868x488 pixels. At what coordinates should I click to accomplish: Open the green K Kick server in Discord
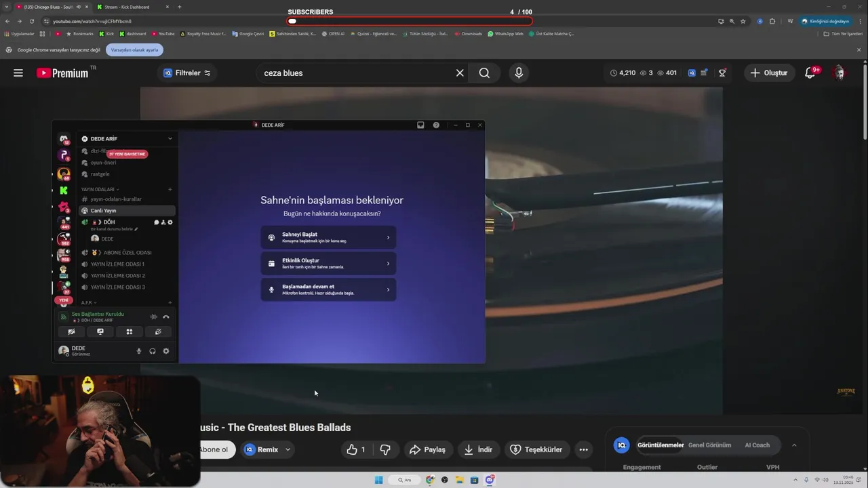click(x=64, y=190)
